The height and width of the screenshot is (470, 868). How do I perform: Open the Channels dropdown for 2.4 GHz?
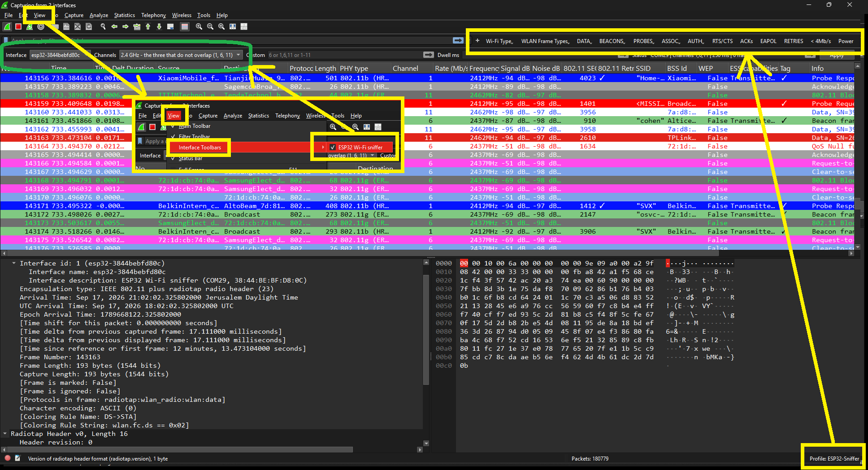click(x=181, y=55)
